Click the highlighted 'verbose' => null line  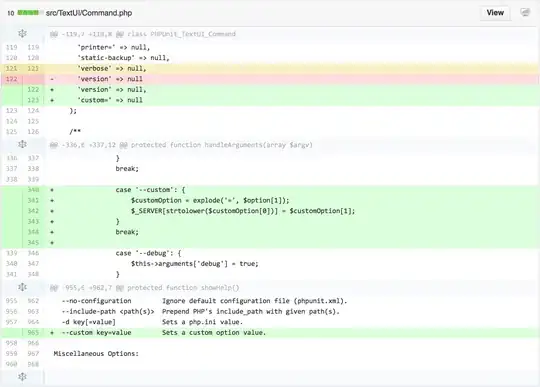pos(270,69)
